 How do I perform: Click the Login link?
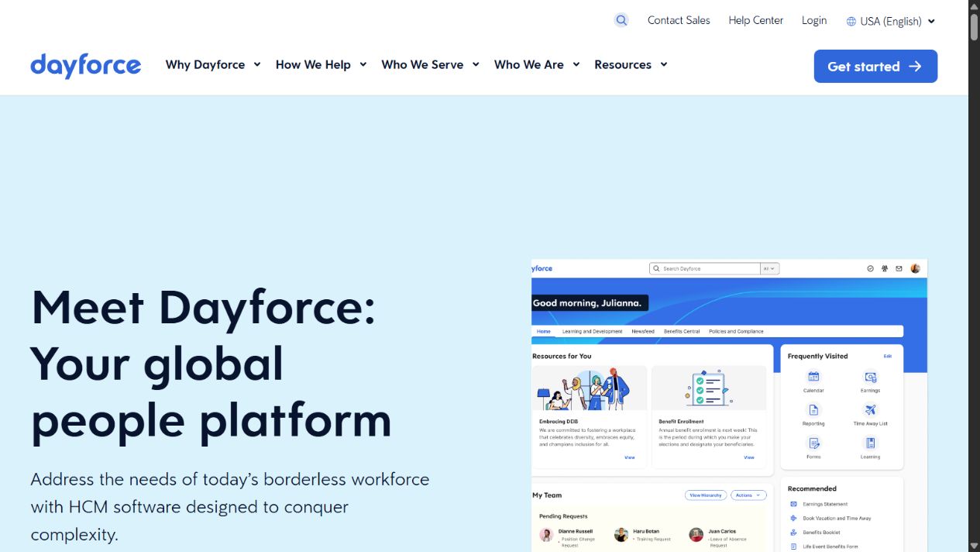tap(814, 21)
